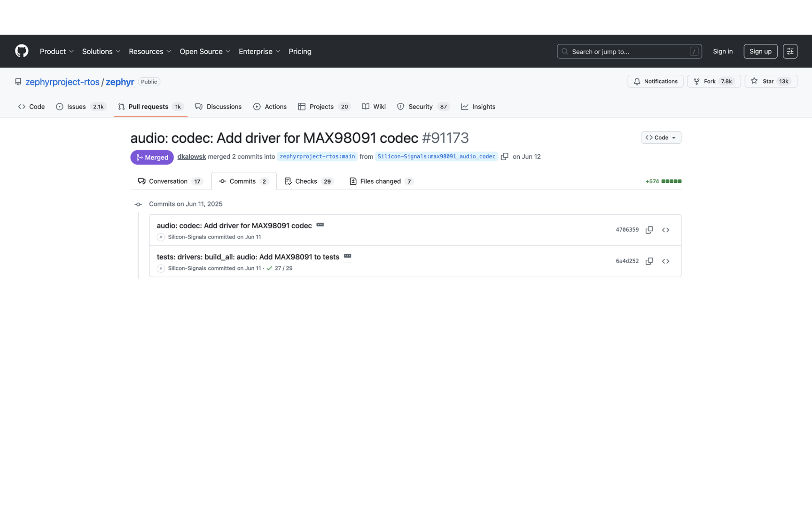Viewport: 812px width, 508px height.
Task: Go to the Pricing page
Action: (300, 51)
